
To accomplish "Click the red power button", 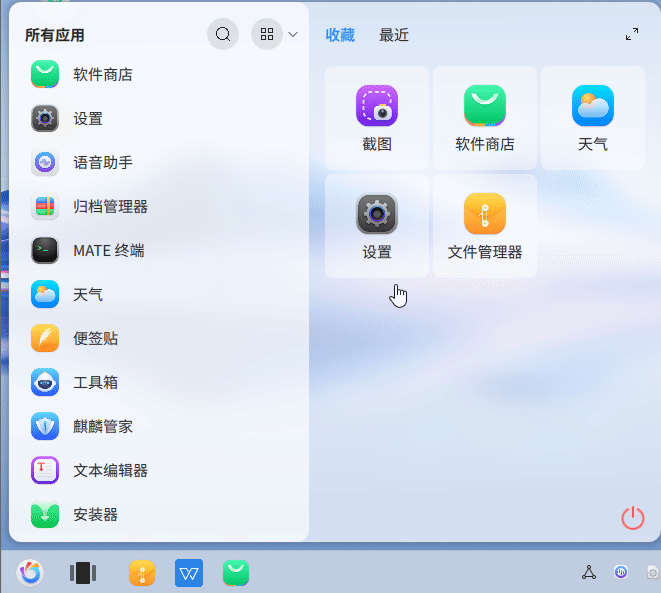I will pyautogui.click(x=633, y=518).
